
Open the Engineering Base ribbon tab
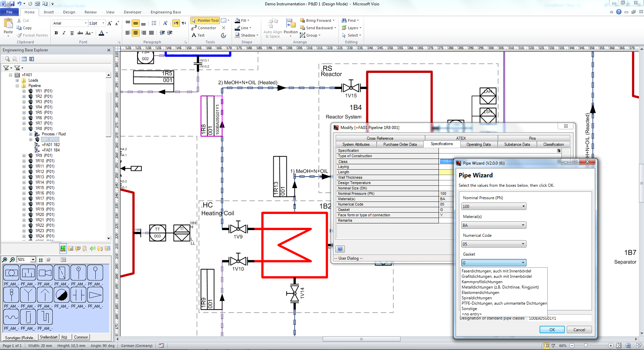pyautogui.click(x=166, y=12)
